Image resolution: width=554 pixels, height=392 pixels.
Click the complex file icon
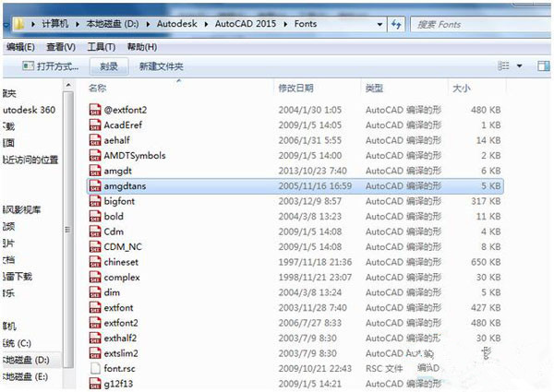click(x=95, y=277)
